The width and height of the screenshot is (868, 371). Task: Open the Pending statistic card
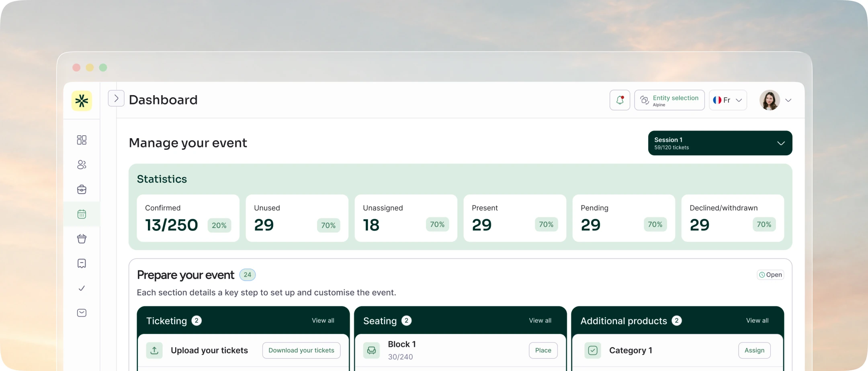pos(624,218)
